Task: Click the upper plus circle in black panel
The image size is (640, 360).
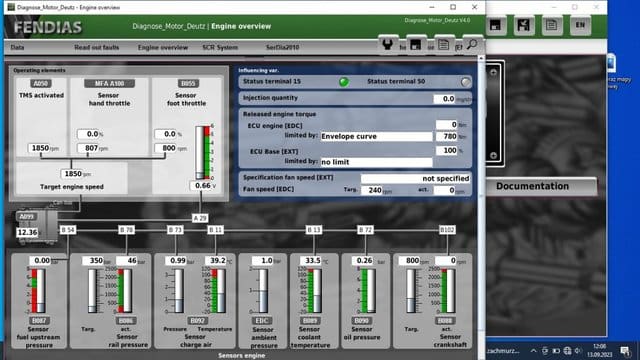Action: pos(493,73)
